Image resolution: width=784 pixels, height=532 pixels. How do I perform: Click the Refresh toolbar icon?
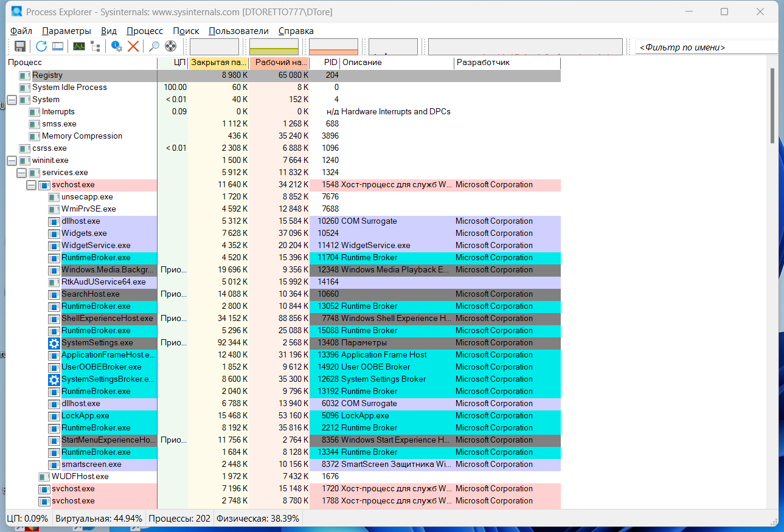point(41,46)
